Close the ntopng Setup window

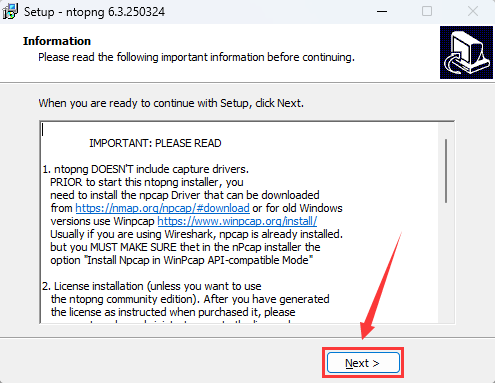coord(473,11)
